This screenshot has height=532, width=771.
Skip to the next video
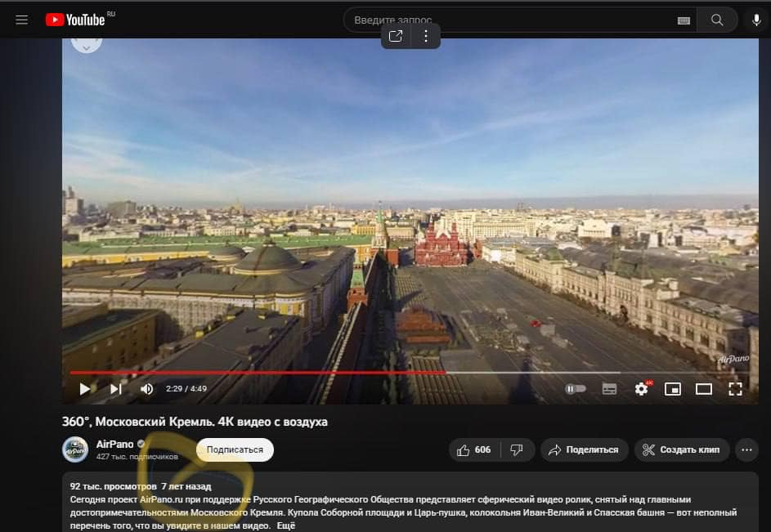[x=116, y=389]
